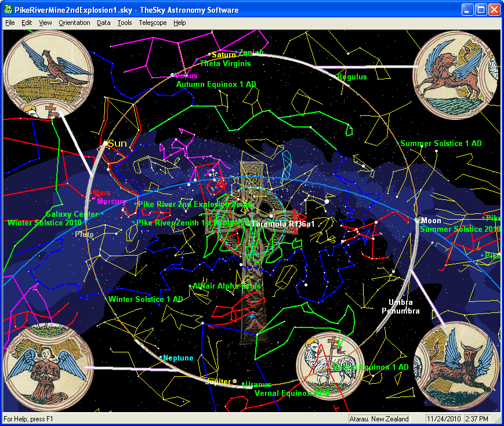Select the Moon marker on the chart
This screenshot has width=504, height=426.
pos(417,220)
